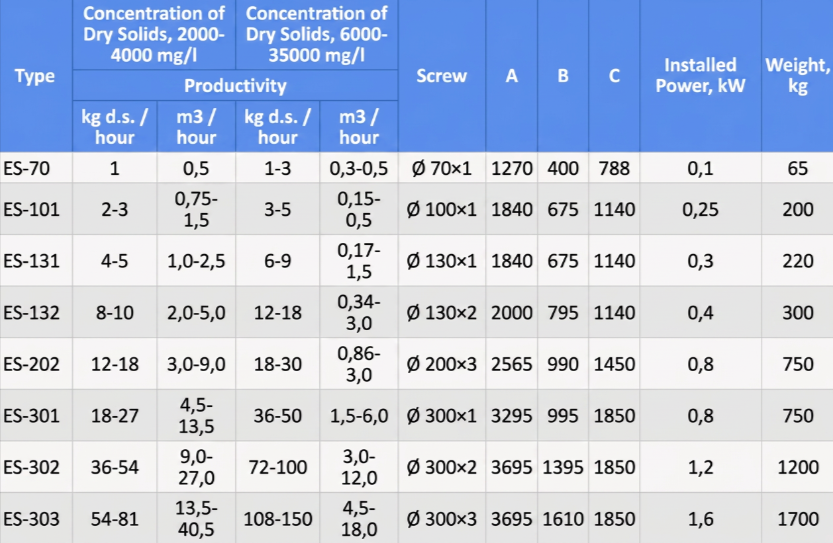This screenshot has height=543, width=833.
Task: Click the 1610 value in column B
Action: [x=563, y=519]
